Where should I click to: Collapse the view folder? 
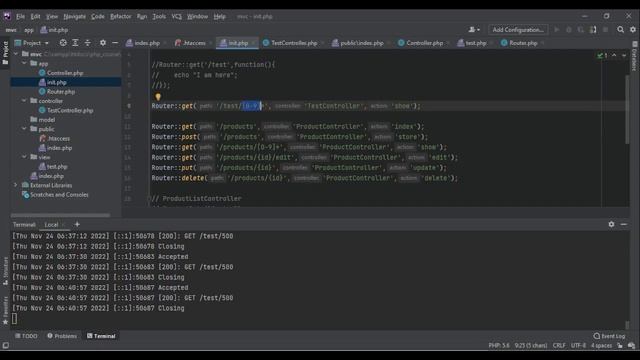(24, 157)
